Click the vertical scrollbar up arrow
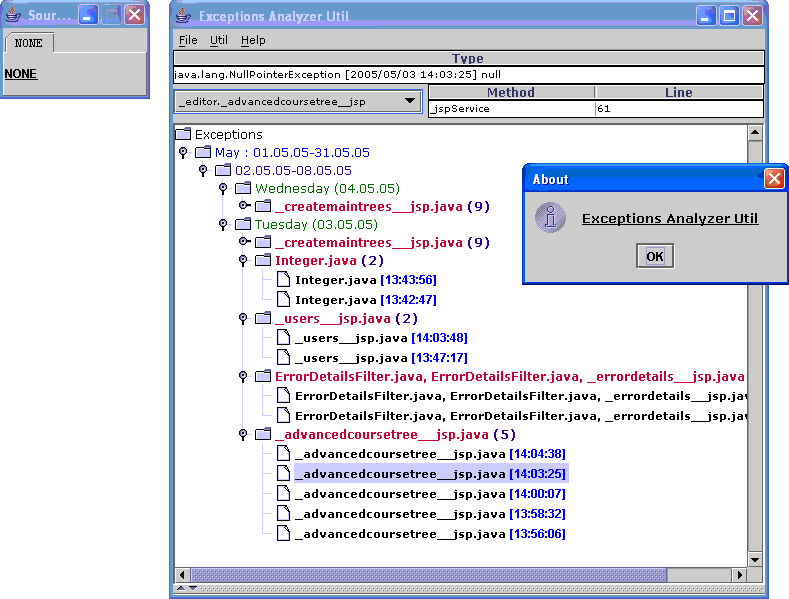This screenshot has height=599, width=789. point(754,133)
